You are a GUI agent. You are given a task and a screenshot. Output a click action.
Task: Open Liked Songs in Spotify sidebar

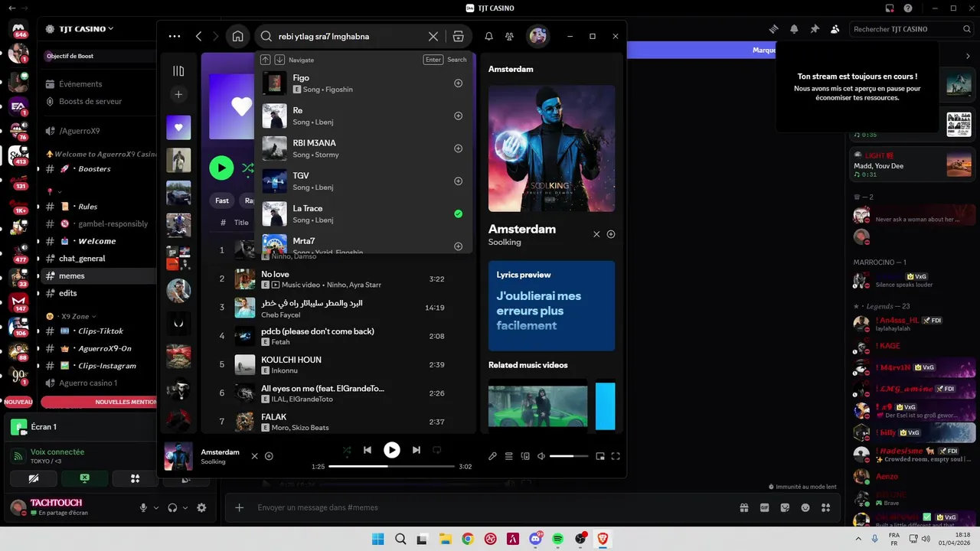178,127
